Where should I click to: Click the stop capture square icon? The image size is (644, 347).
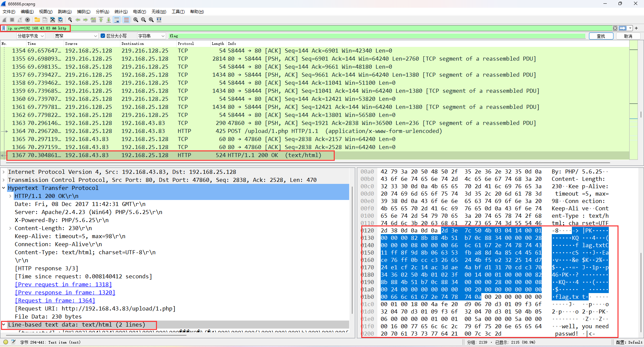click(12, 20)
